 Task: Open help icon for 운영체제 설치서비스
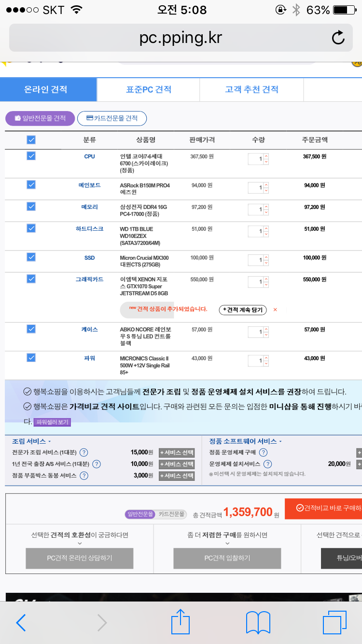[267, 464]
